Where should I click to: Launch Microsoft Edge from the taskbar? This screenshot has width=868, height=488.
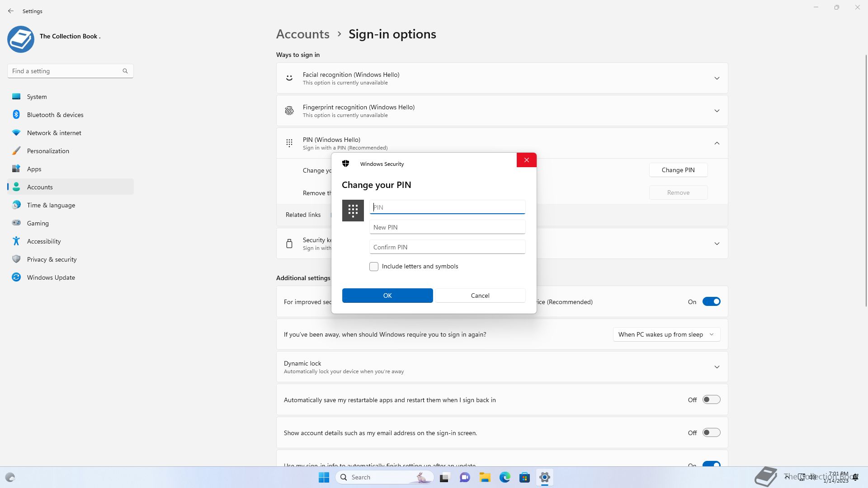[x=505, y=477]
